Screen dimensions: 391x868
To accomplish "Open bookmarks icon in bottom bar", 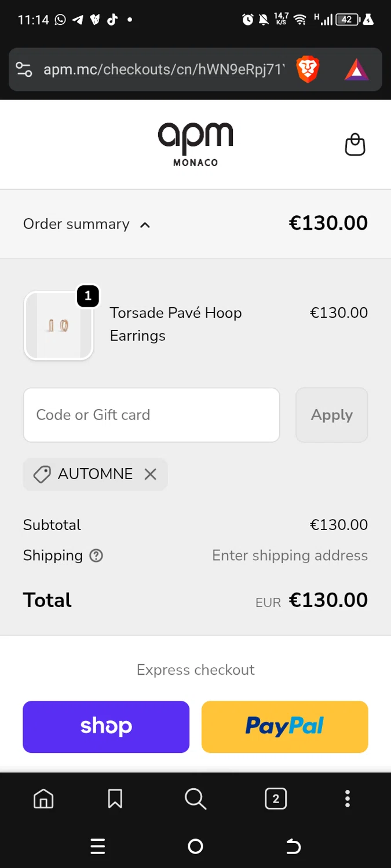I will [115, 799].
